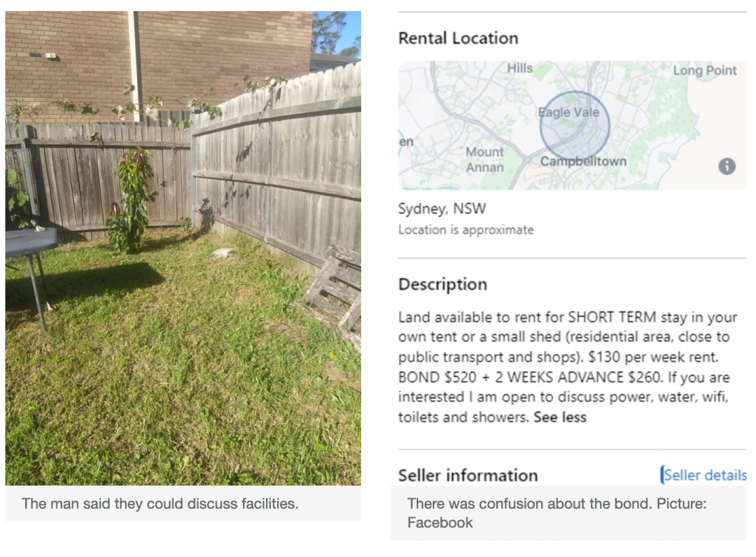Click the 'Location is approximate' note
Screen dimensions: 756x557
[x=465, y=230]
